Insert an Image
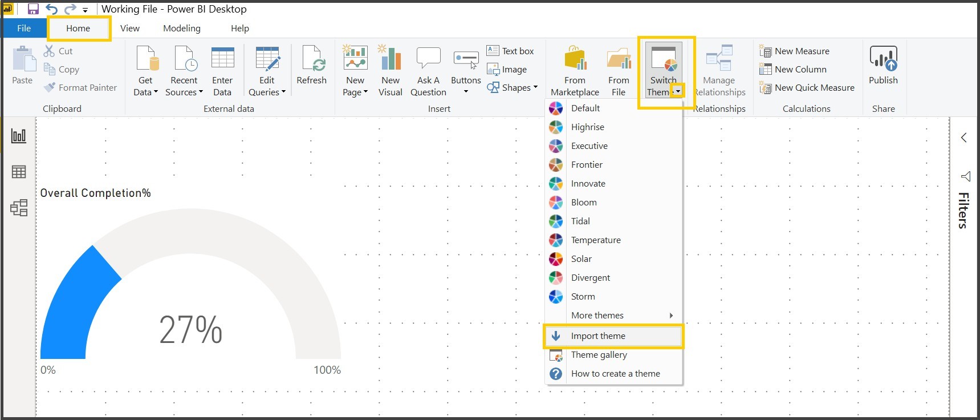This screenshot has height=420, width=980. tap(507, 69)
